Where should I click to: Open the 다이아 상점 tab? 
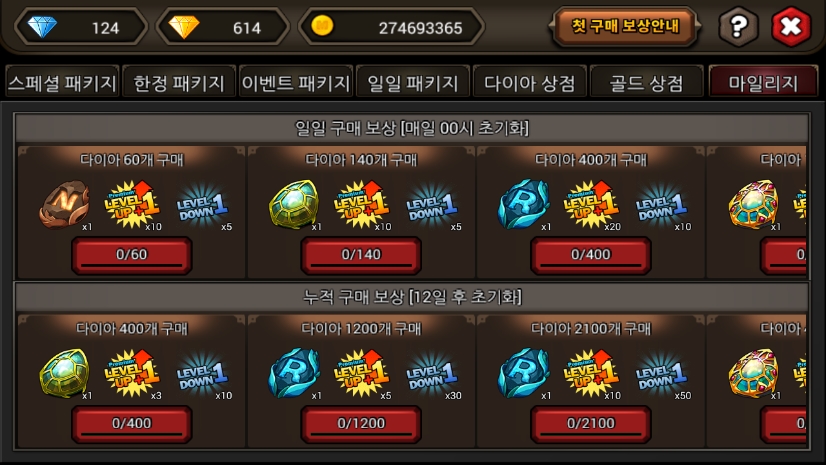(x=529, y=83)
